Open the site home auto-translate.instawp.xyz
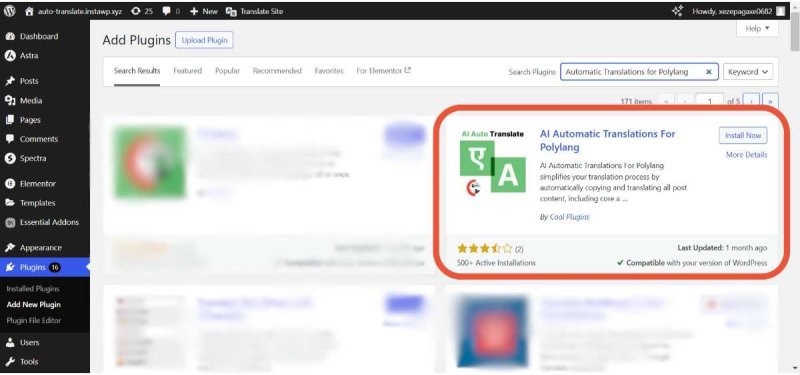Screen dimensions: 800x375 pyautogui.click(x=74, y=11)
